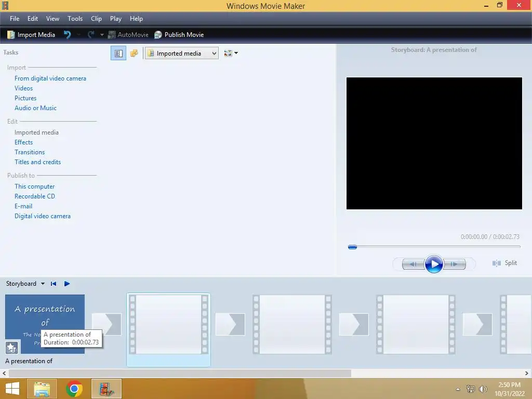
Task: Click the storyboard horizontal scrollbar thumb
Action: click(x=180, y=374)
